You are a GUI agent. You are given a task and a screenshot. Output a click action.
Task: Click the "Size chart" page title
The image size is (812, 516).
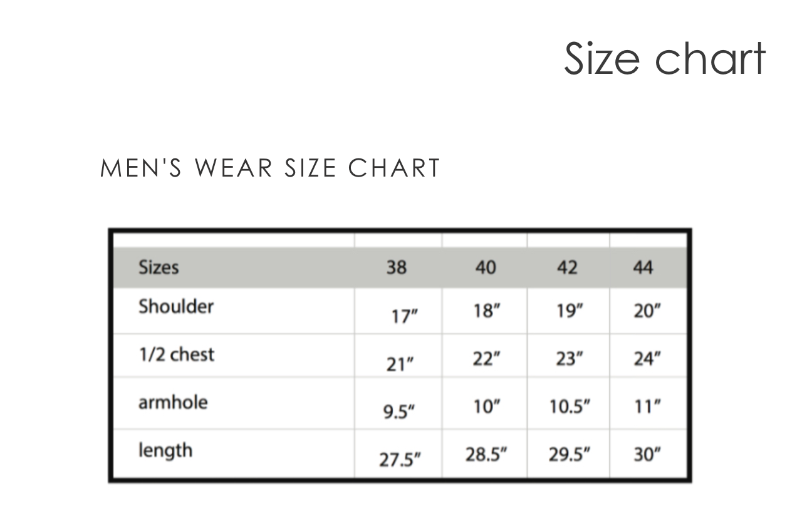pos(664,58)
